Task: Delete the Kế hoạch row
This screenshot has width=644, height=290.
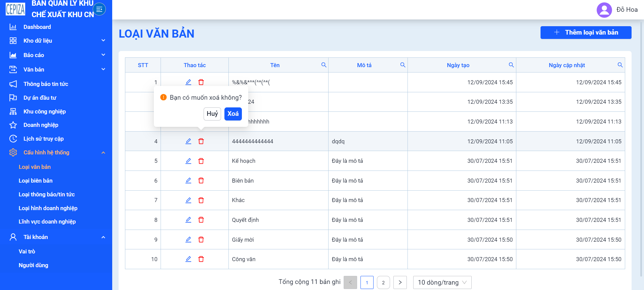Action: pyautogui.click(x=201, y=161)
